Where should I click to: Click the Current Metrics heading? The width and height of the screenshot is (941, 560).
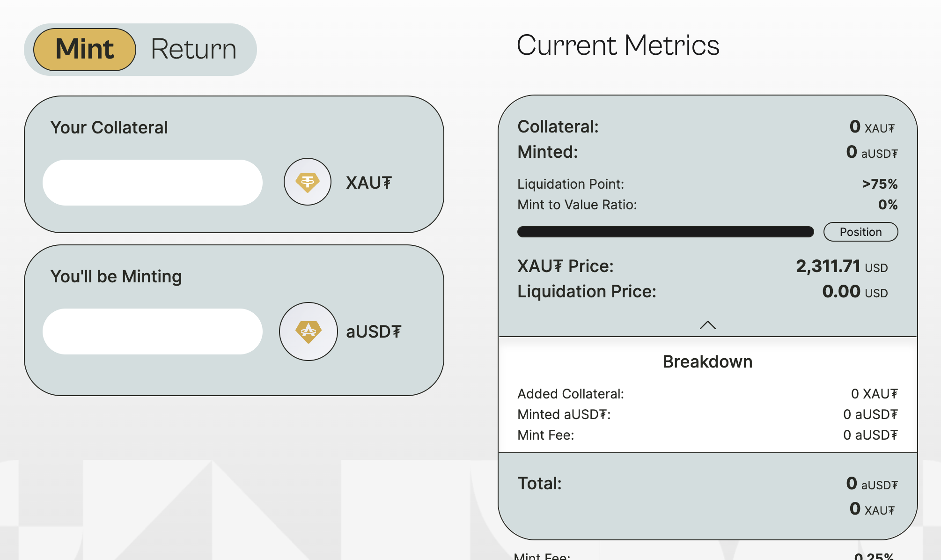click(618, 45)
